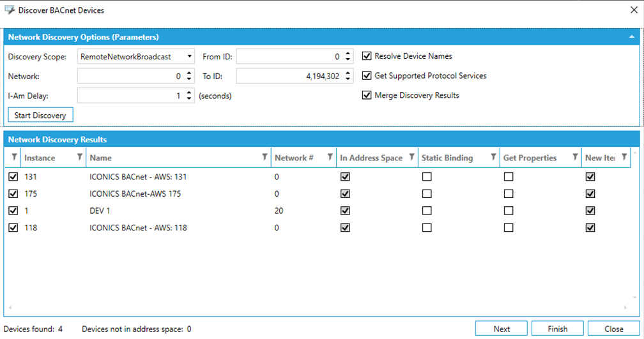Open the Static Binding filter icon
The height and width of the screenshot is (339, 644).
tap(493, 157)
